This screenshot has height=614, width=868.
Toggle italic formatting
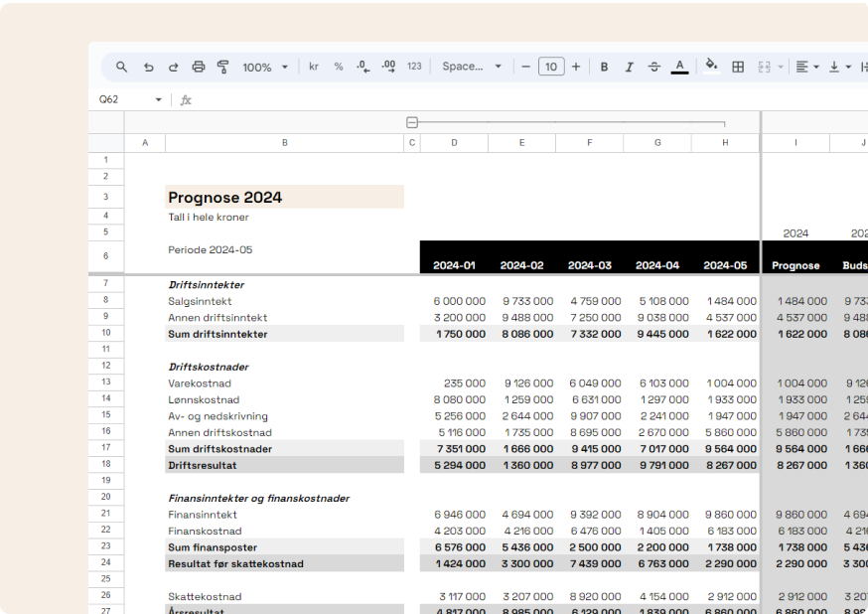coord(629,67)
